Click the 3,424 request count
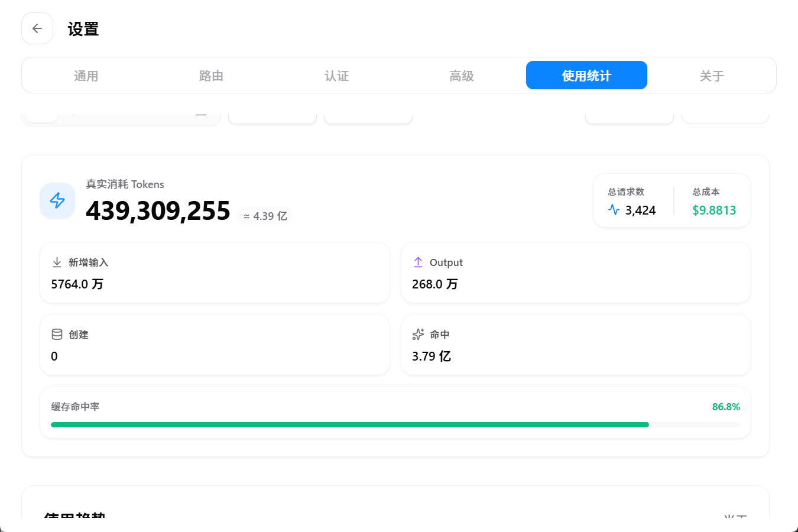Screen dimensions: 798x532 click(x=640, y=210)
